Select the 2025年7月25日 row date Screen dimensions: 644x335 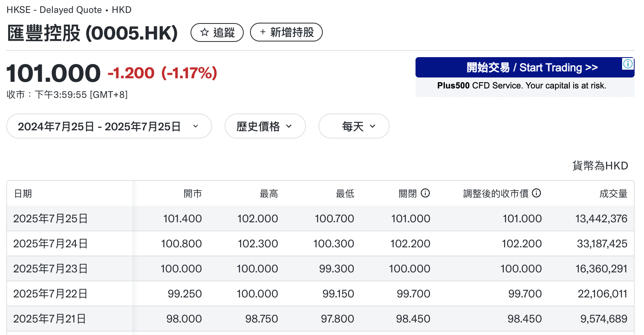pyautogui.click(x=50, y=219)
